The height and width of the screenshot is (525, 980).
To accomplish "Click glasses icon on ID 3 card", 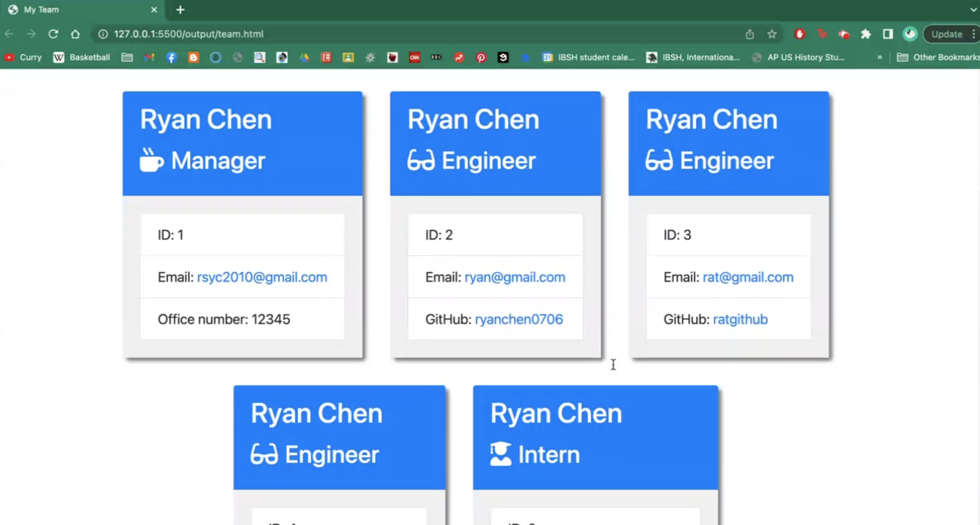I will click(x=659, y=160).
